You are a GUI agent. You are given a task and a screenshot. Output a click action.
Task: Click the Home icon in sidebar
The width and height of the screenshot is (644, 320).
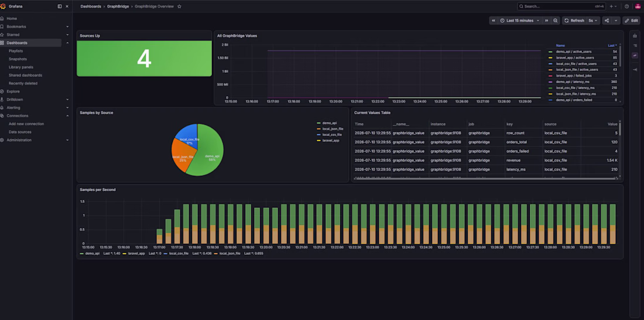pyautogui.click(x=2, y=19)
